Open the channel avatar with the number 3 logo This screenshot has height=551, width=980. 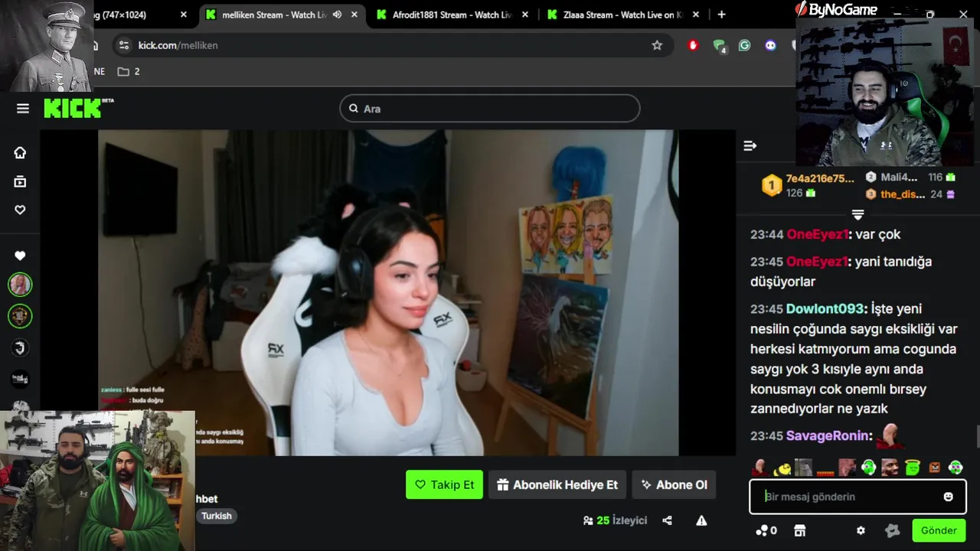point(20,348)
